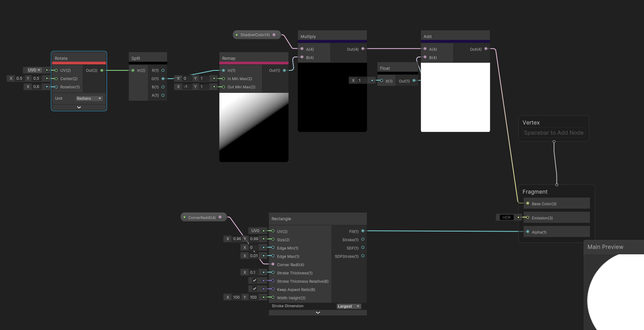Click the Rotate node UV(2) input port
The height and width of the screenshot is (330, 644).
click(x=56, y=70)
